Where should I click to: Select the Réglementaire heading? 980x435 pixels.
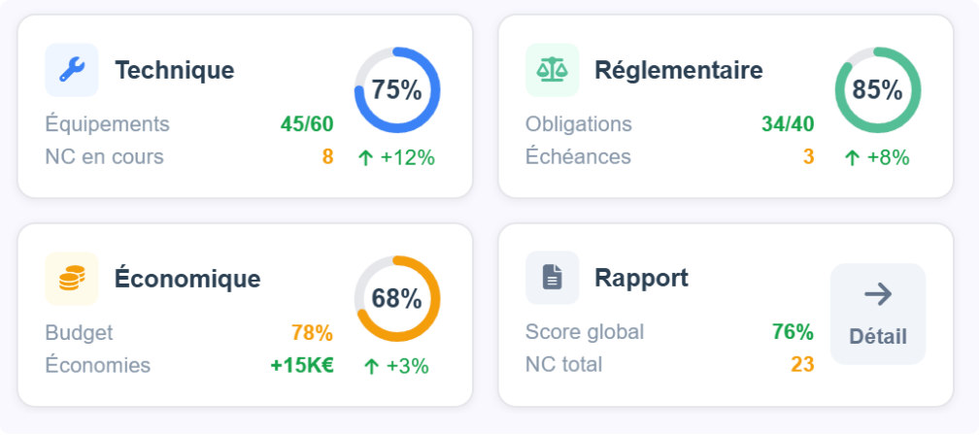(x=678, y=70)
